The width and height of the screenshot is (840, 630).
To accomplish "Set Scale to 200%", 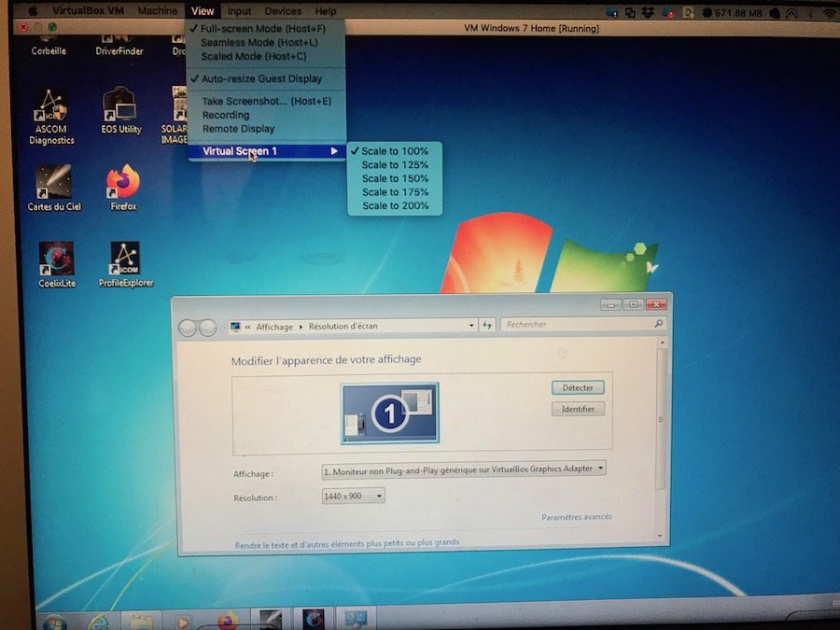I will pos(395,205).
